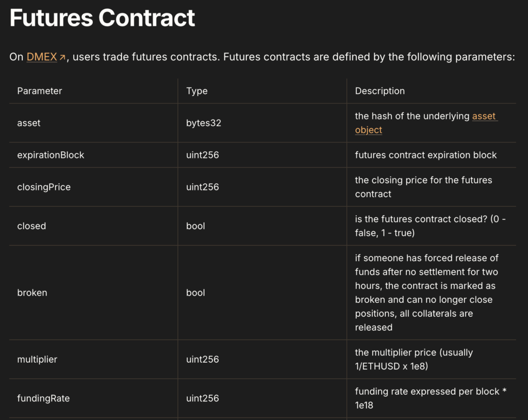Open the asset object link
The image size is (528, 420).
point(484,117)
